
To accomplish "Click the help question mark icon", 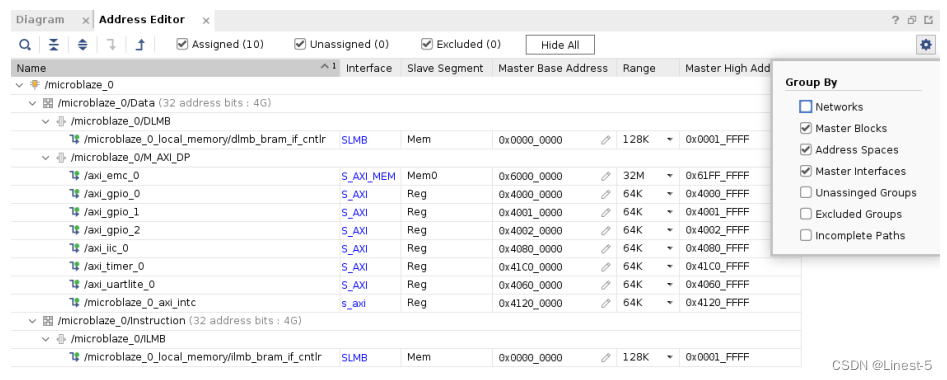I will (896, 20).
